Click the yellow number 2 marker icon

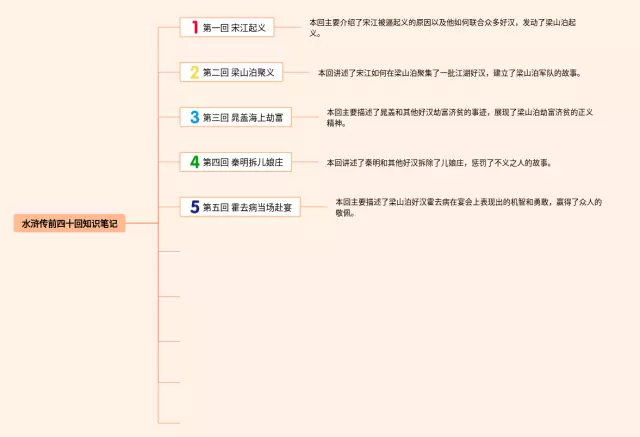(x=194, y=72)
